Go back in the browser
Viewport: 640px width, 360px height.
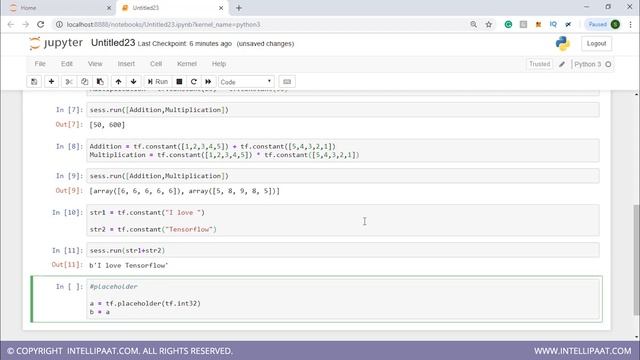11,24
